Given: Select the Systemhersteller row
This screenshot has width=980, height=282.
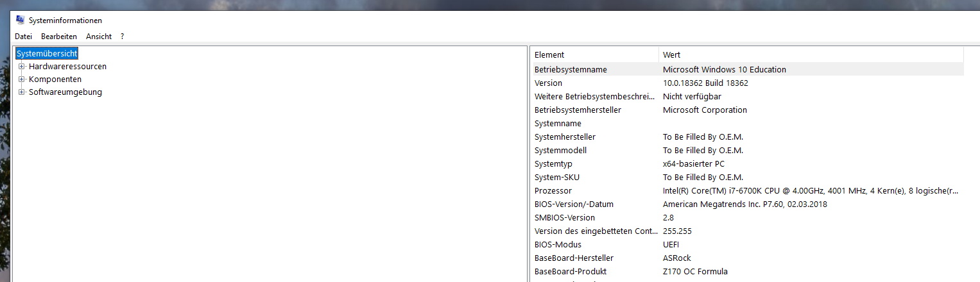Looking at the screenshot, I should click(x=748, y=137).
